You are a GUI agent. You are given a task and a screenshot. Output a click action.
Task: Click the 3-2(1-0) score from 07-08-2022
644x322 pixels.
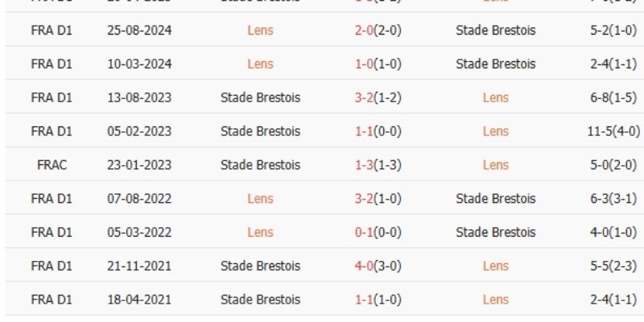click(378, 199)
